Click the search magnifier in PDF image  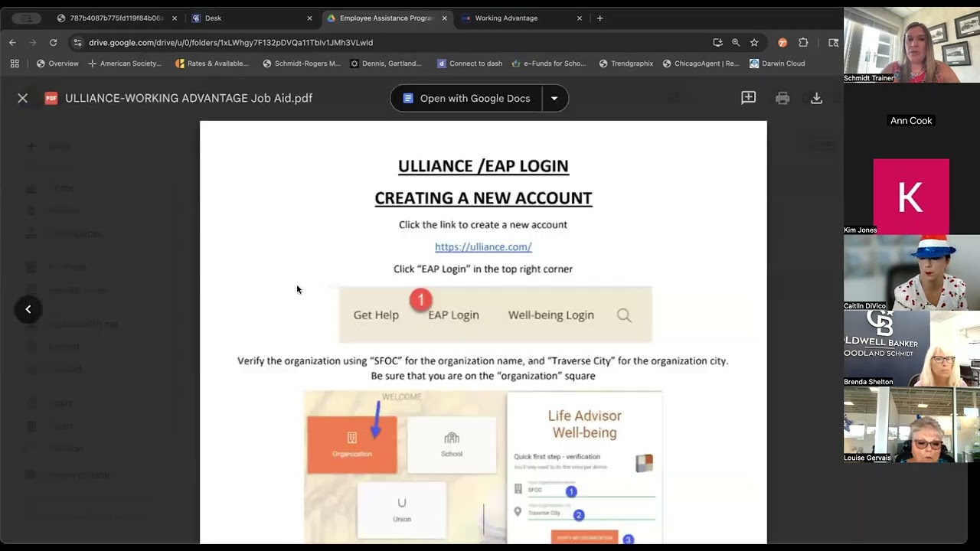pyautogui.click(x=624, y=315)
